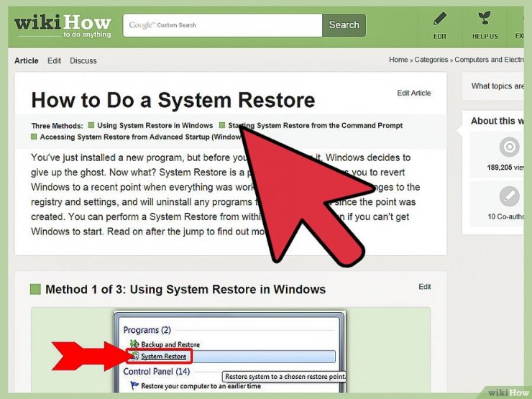The image size is (532, 399).
Task: Open Computers and Electronics breadcrumb
Action: click(x=489, y=60)
